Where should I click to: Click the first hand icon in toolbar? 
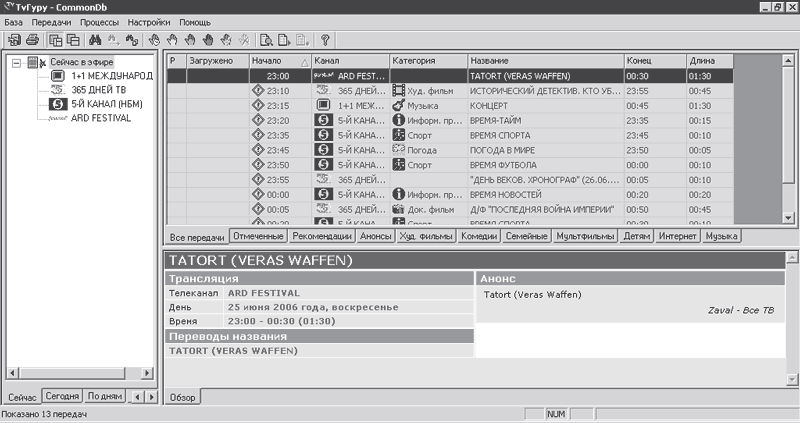click(154, 41)
